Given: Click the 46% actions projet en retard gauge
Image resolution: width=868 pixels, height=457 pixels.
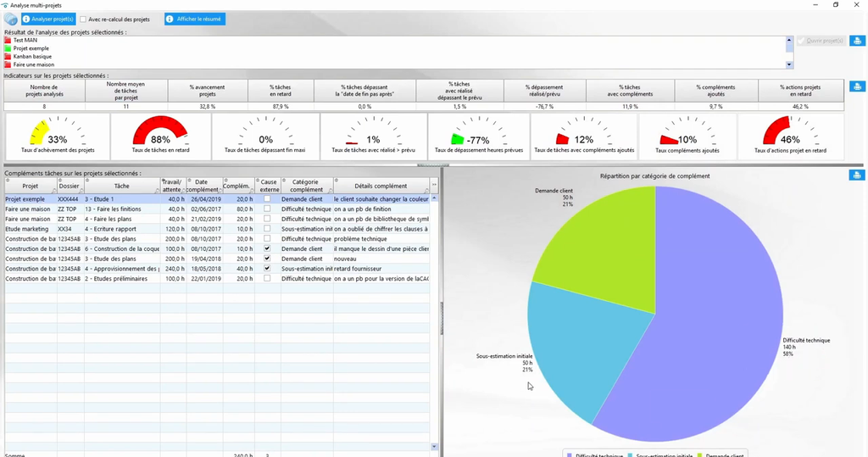Looking at the screenshot, I should click(x=790, y=137).
